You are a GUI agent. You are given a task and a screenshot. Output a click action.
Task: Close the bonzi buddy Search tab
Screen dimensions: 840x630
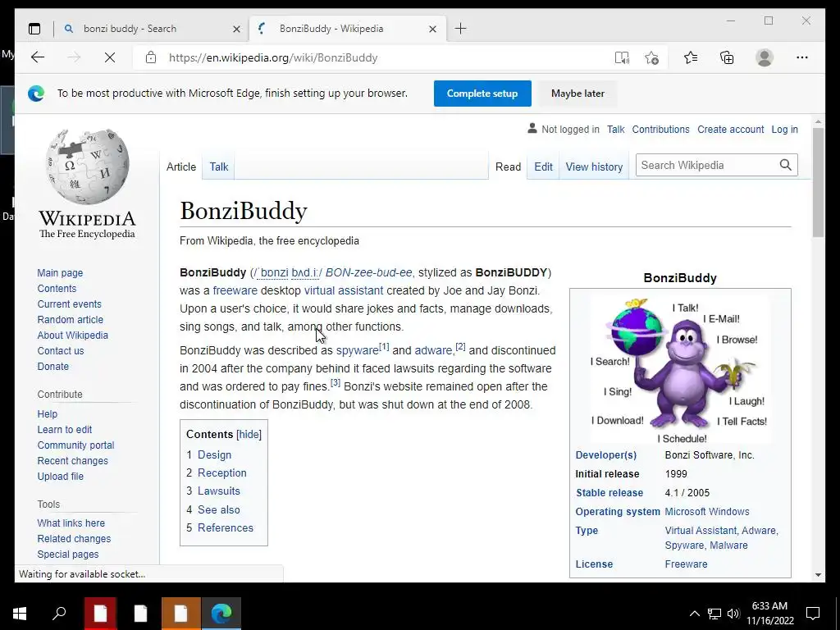pos(236,29)
